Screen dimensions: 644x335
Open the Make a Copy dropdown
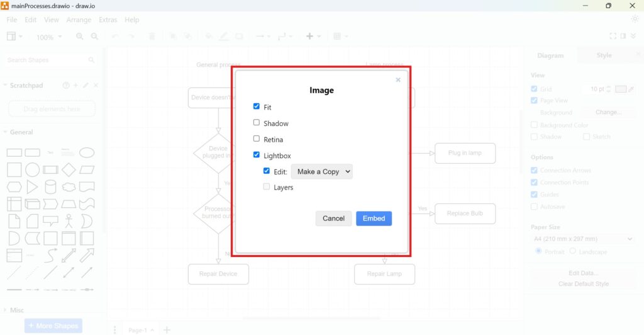tap(321, 171)
